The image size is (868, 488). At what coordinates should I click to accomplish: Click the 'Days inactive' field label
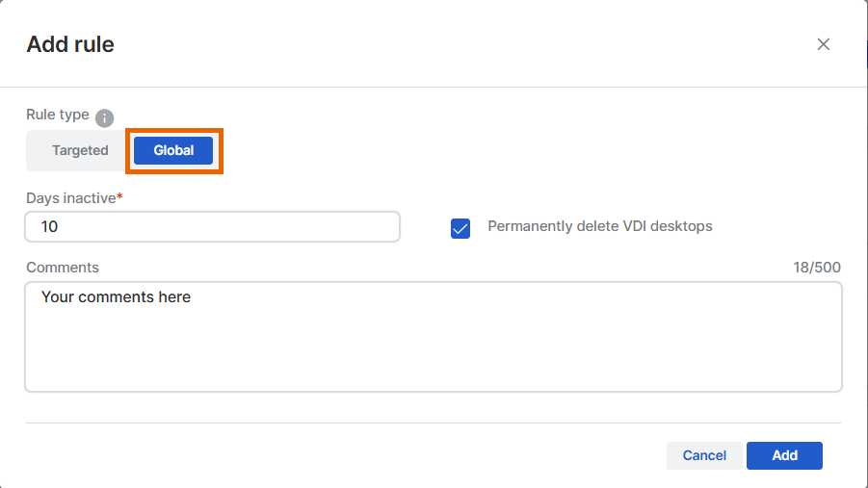(70, 198)
